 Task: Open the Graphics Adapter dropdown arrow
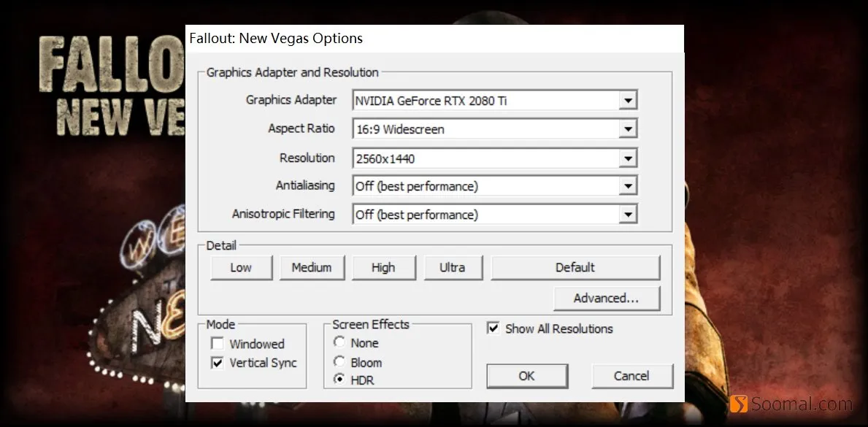point(628,101)
